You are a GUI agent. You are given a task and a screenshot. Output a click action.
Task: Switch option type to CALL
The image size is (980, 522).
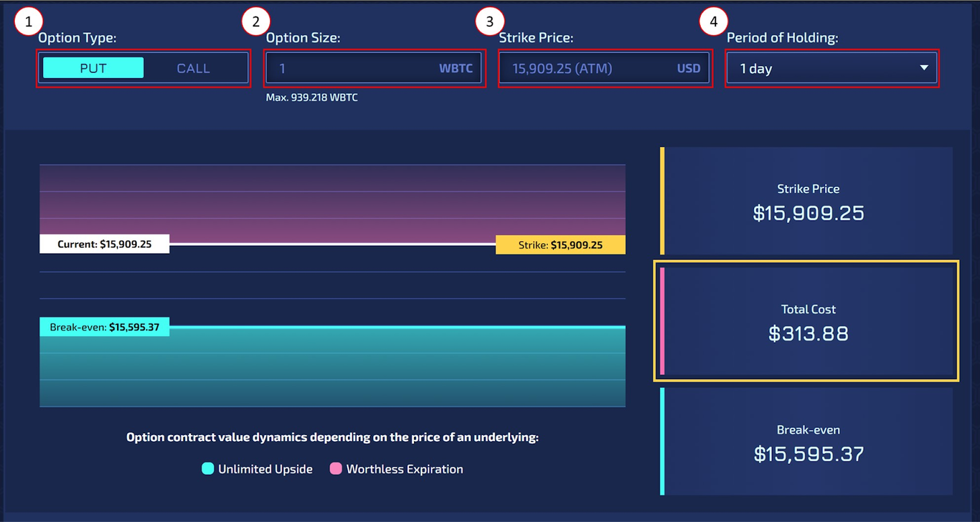193,68
